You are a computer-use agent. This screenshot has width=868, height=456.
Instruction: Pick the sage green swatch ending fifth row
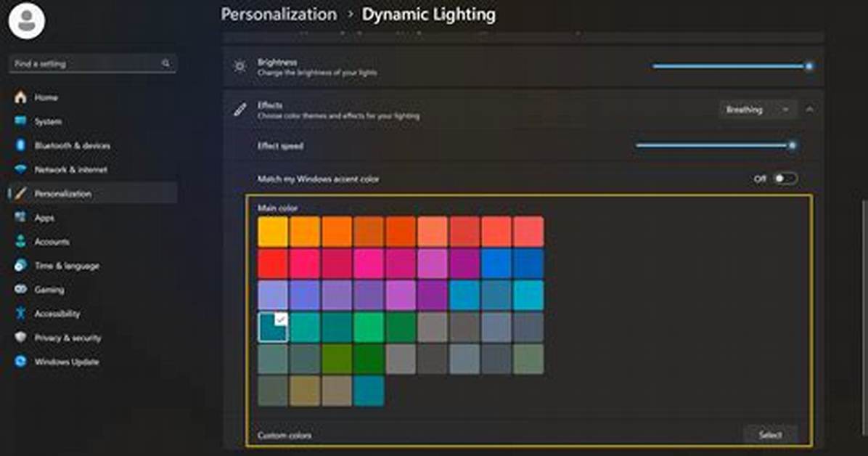(x=528, y=359)
